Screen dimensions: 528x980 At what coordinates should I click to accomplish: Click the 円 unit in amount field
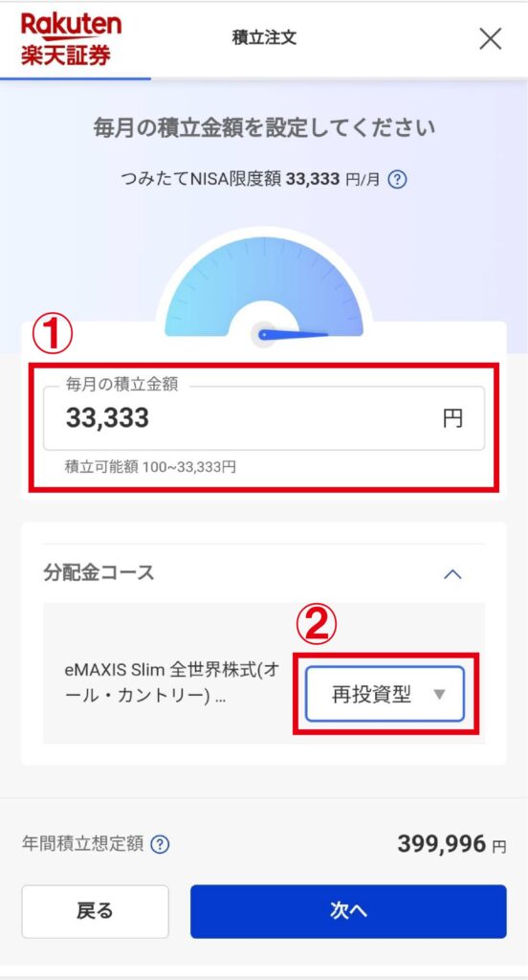click(x=453, y=418)
